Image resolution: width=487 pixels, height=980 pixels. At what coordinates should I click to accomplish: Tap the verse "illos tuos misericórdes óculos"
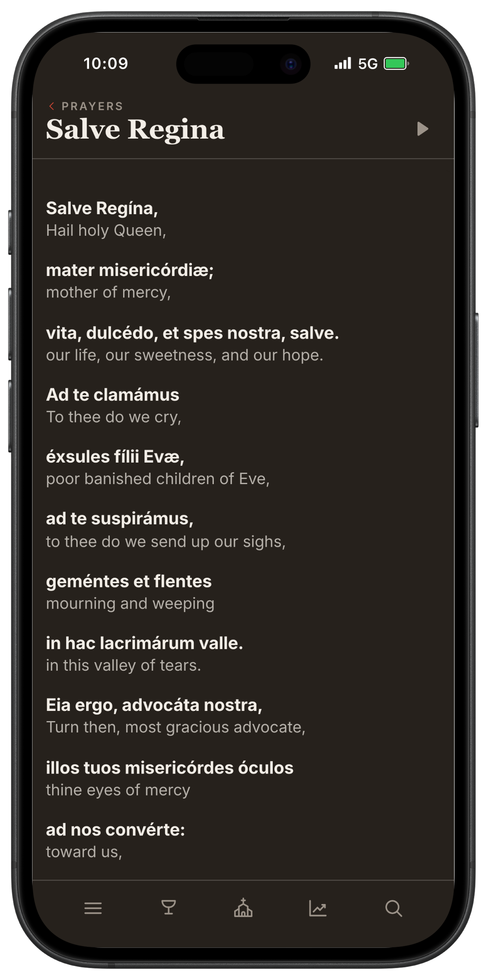pos(170,768)
